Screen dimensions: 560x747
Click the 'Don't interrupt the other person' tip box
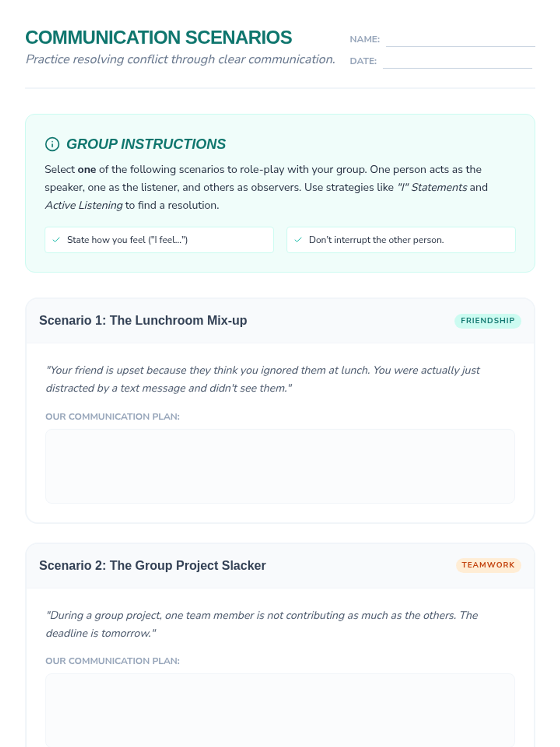point(401,240)
